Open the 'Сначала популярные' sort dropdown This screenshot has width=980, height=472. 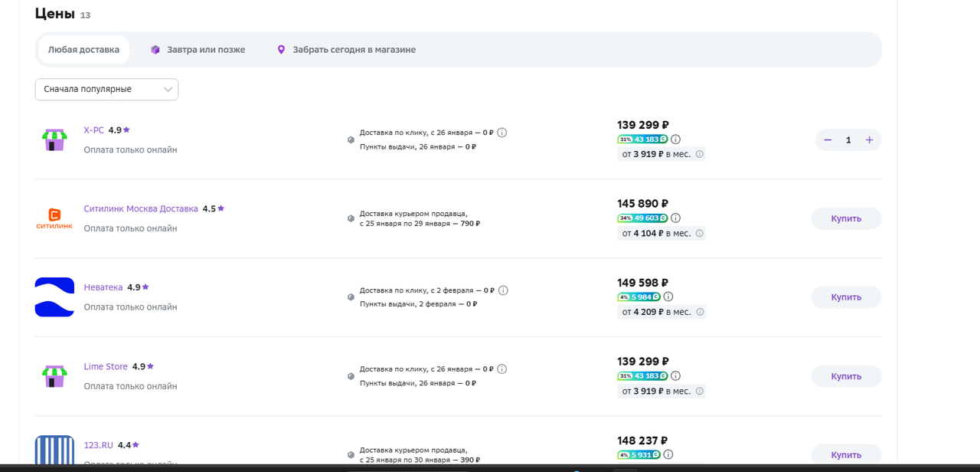point(106,90)
